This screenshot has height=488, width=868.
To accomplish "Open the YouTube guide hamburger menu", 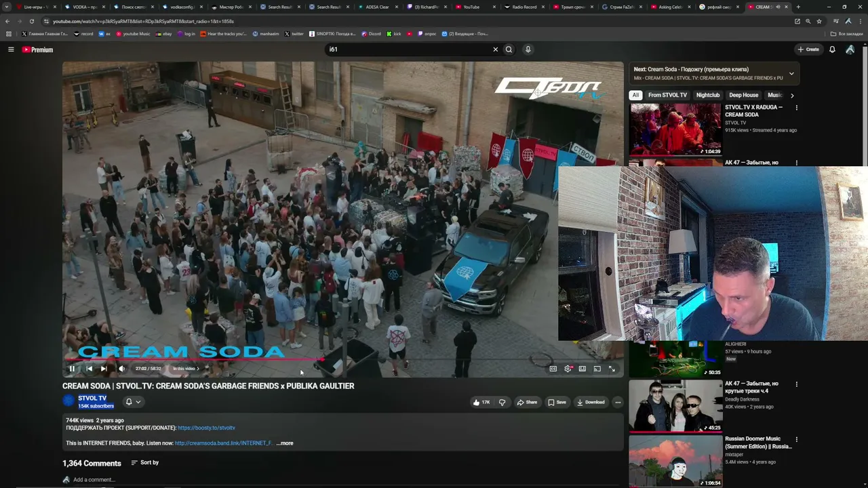I will [x=11, y=49].
